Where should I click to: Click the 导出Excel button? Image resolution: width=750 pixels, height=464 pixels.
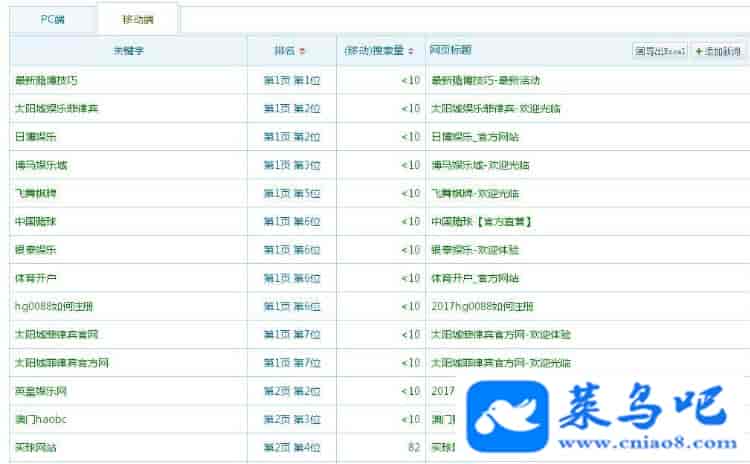660,51
